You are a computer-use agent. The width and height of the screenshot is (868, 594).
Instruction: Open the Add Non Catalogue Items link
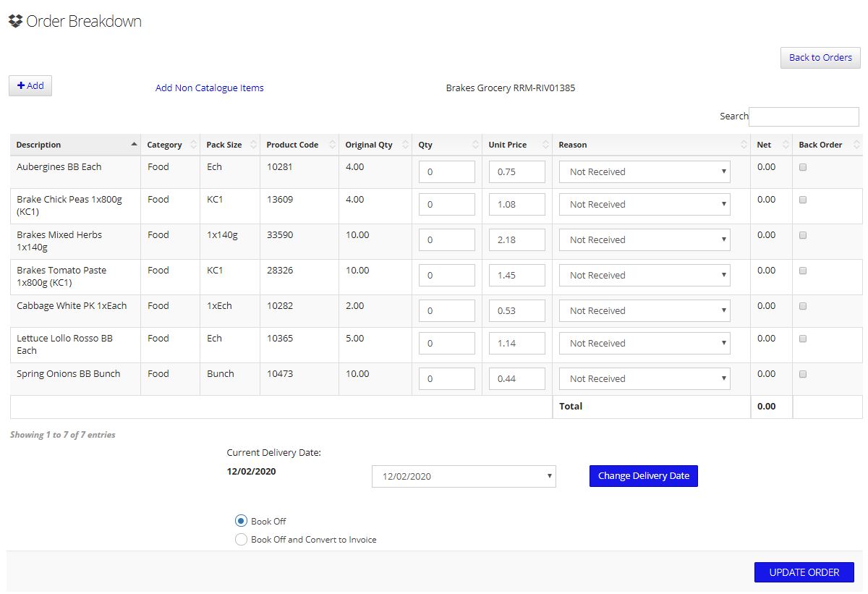pyautogui.click(x=210, y=88)
